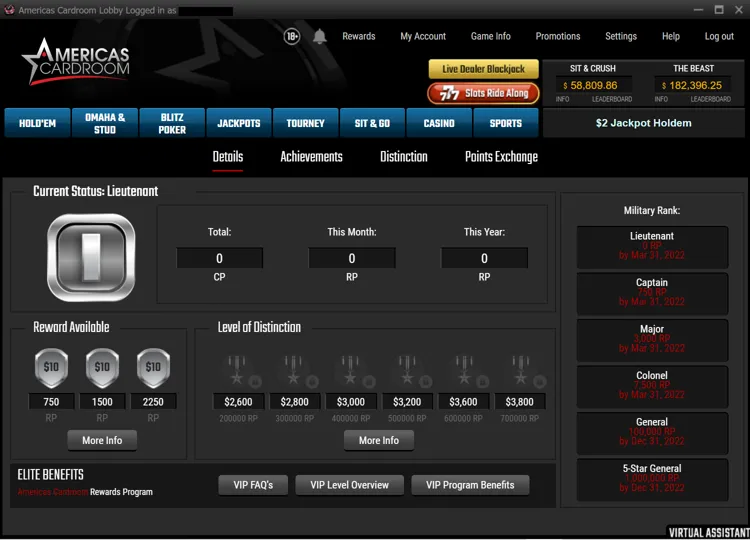The height and width of the screenshot is (540, 750).
Task: Select the $10 reward shield for 750 RP
Action: [51, 368]
